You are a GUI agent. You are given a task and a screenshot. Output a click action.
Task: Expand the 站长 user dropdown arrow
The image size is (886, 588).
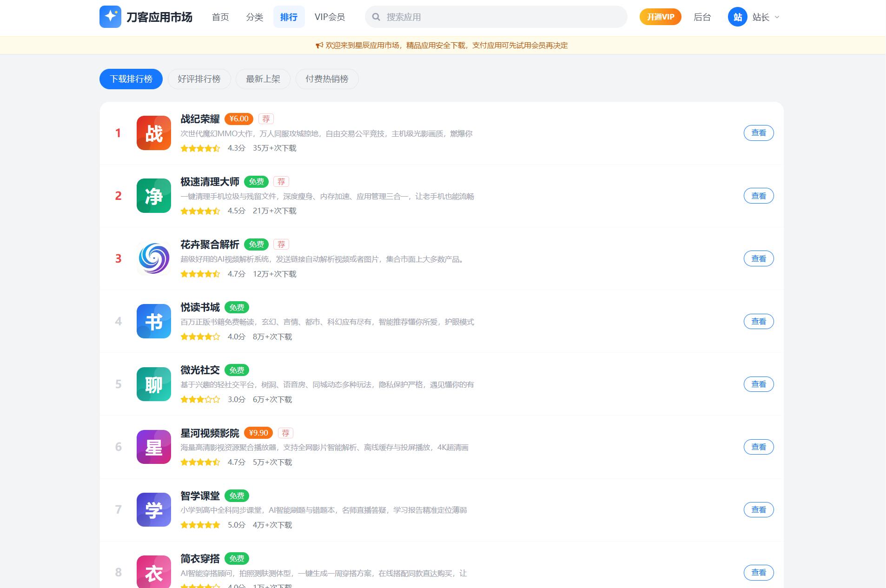[x=777, y=17]
